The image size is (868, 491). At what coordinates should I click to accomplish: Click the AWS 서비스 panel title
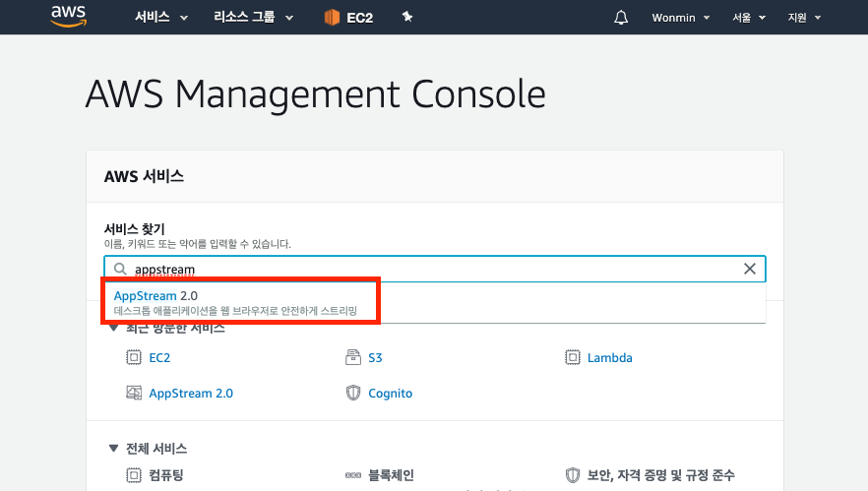(x=144, y=176)
